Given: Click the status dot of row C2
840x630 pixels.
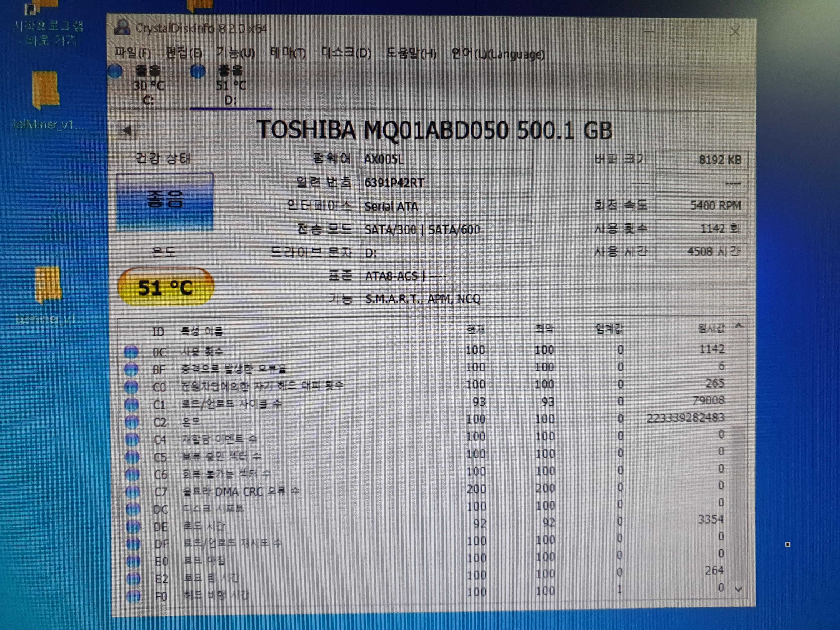Looking at the screenshot, I should coord(132,421).
